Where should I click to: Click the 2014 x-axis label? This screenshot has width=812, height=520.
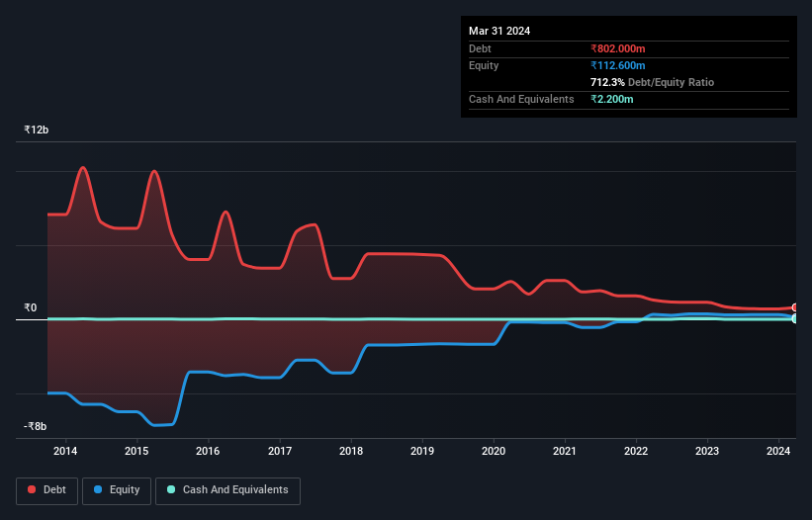point(65,451)
